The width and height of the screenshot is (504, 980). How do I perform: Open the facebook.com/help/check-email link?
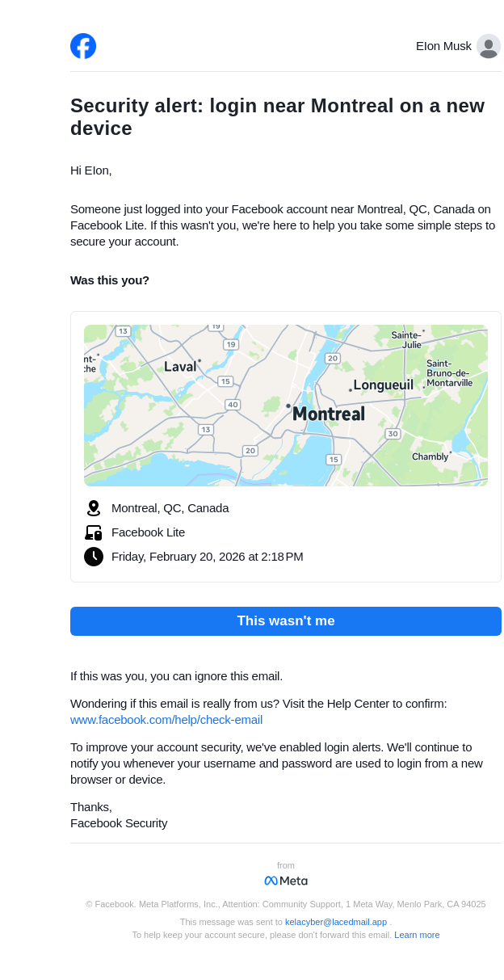(x=166, y=720)
